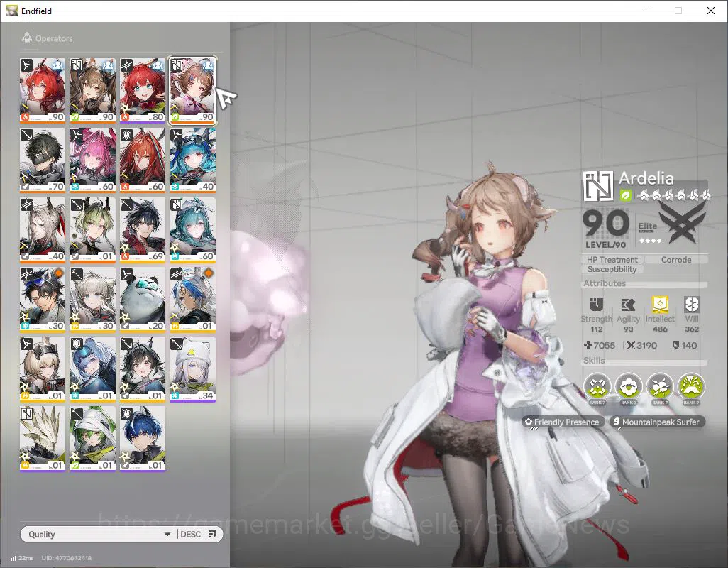The image size is (728, 568).
Task: Open the second skill icon with sheep emblem
Action: point(629,387)
